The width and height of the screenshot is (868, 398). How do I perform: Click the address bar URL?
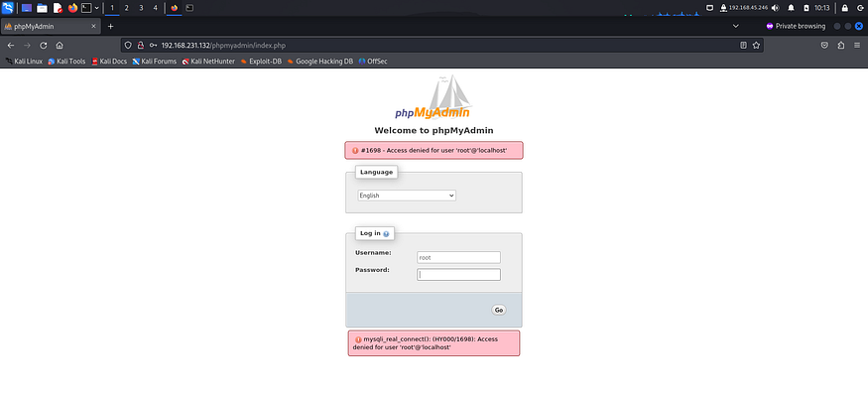[223, 46]
